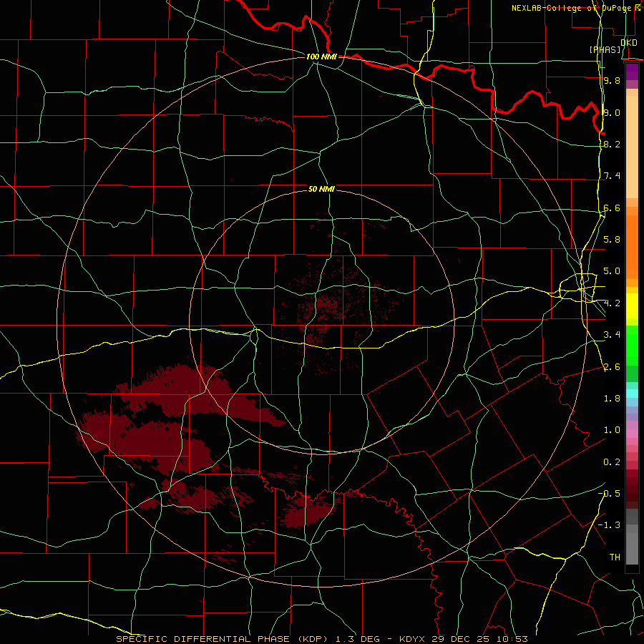Image resolution: width=644 pixels, height=644 pixels.
Task: Click the 29 DEC 25 date text
Action: tap(459, 639)
